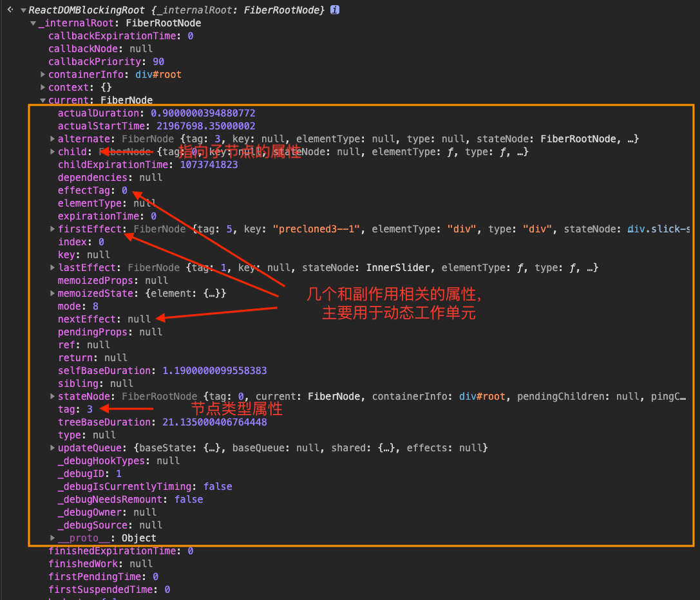Collapse the current FiberNode
The width and height of the screenshot is (700, 600).
43,100
